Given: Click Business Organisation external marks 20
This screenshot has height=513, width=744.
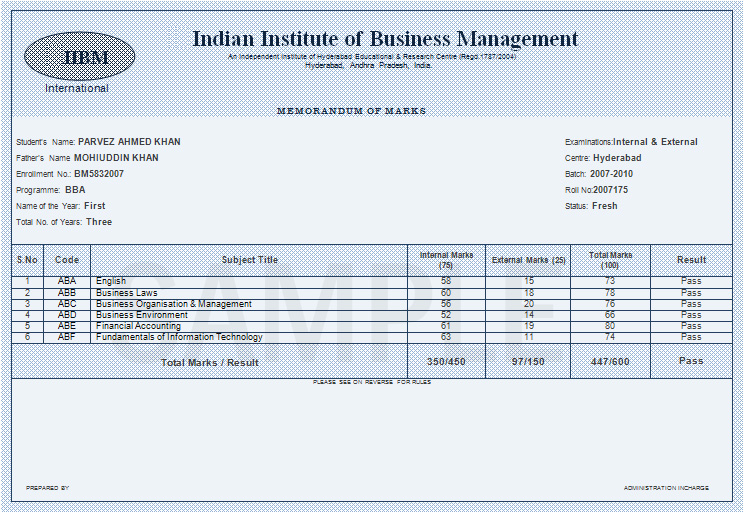Looking at the screenshot, I should tap(529, 304).
